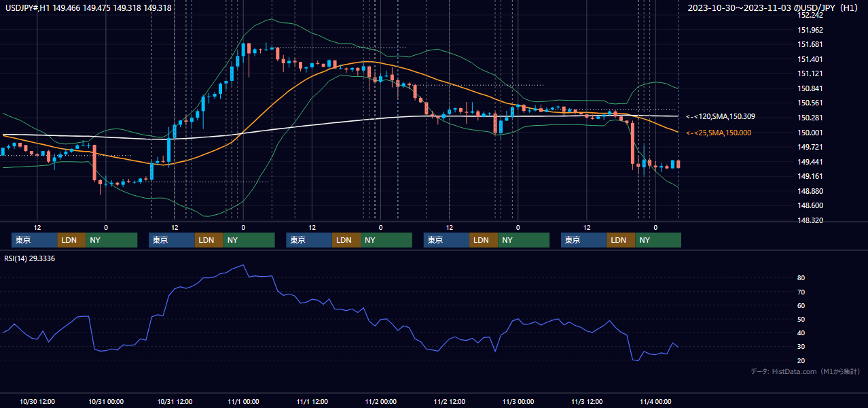Click the RSI scale value 30
Viewport: 868px width, 408px height.
(801, 347)
